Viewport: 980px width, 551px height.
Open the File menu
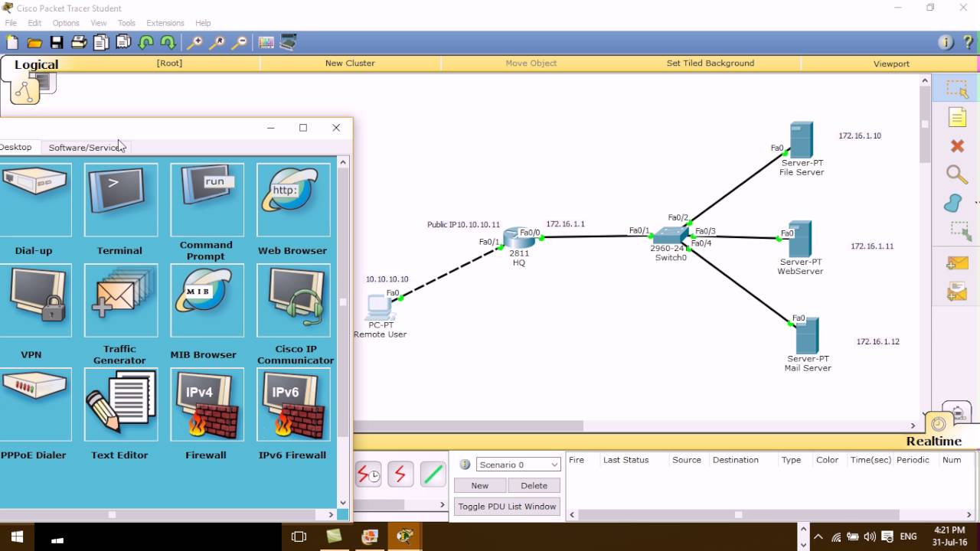11,23
